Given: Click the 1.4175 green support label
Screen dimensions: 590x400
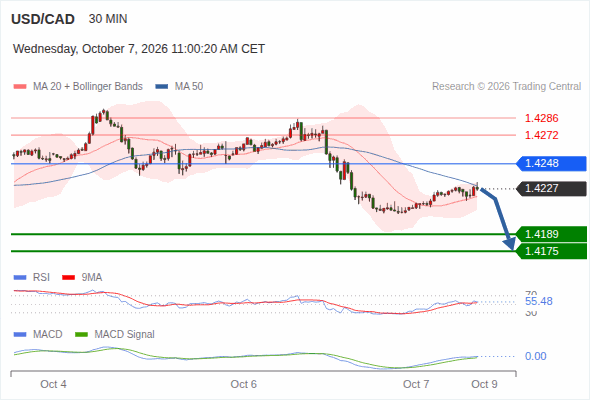Looking at the screenshot, I should 551,251.
